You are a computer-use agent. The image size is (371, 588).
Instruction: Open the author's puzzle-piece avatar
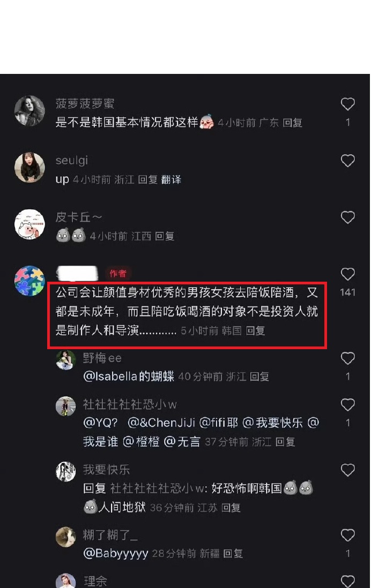tap(29, 281)
